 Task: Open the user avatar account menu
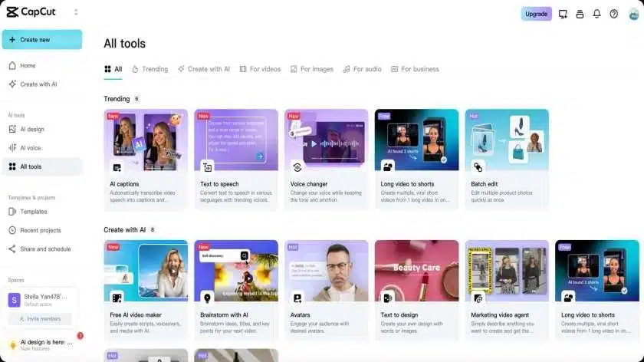point(634,14)
